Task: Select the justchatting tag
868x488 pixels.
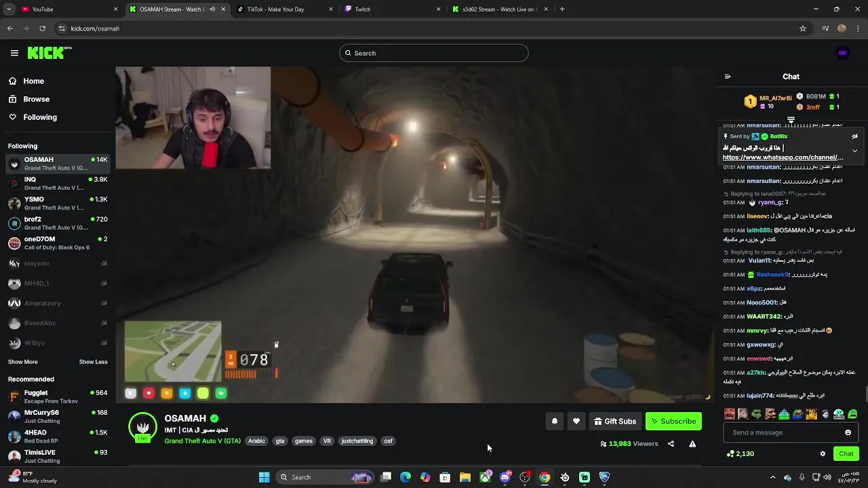Action: click(357, 441)
